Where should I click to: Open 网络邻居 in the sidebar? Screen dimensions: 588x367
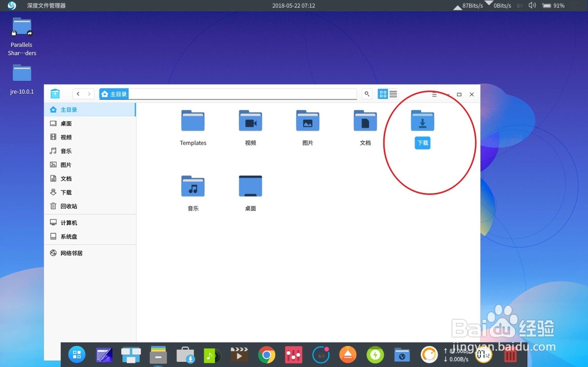click(90, 253)
